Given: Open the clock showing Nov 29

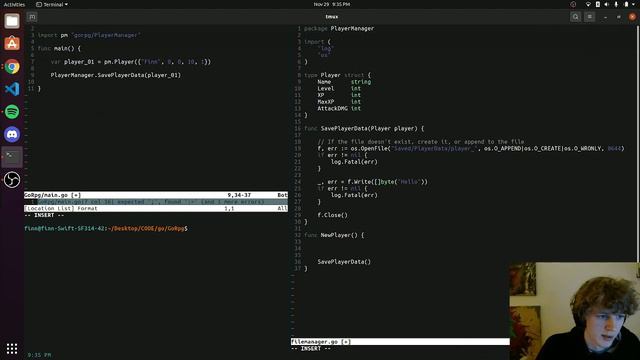Looking at the screenshot, I should click(331, 4).
